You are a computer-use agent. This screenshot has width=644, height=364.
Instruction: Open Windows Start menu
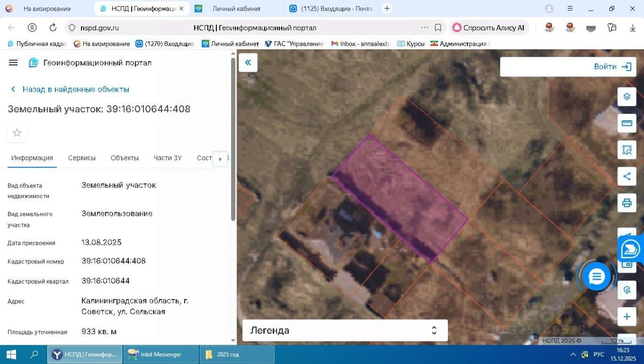(11, 354)
